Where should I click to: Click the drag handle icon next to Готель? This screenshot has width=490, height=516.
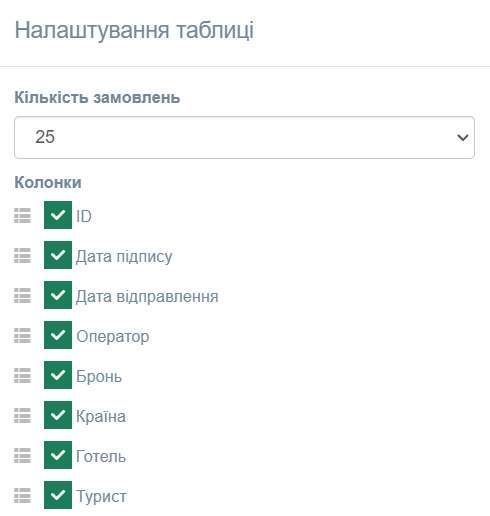point(22,455)
